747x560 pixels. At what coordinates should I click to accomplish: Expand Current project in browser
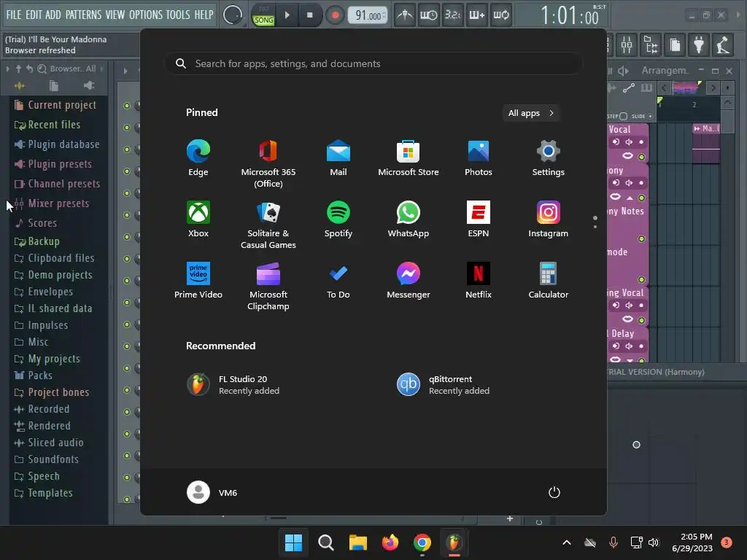click(x=55, y=105)
